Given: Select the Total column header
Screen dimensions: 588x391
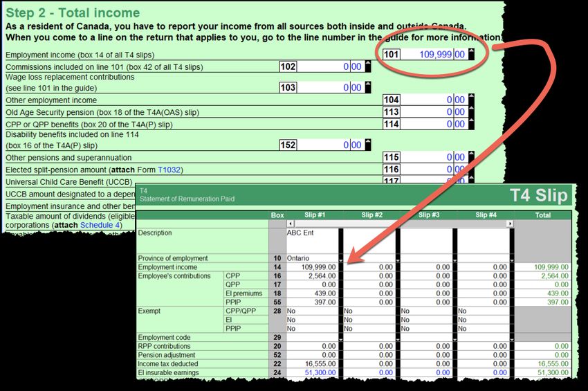Looking at the screenshot, I should [542, 215].
